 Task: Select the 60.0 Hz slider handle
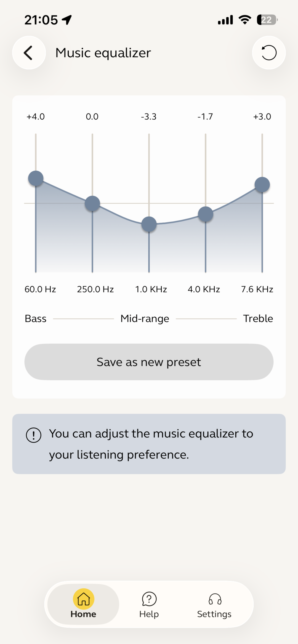pos(36,179)
